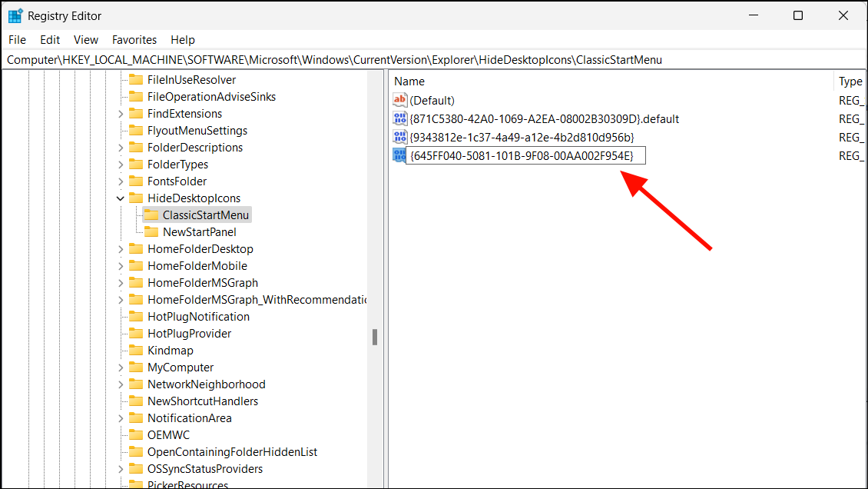Screen dimensions: 868x489
Task: Expand the FolderDescriptions key
Action: point(121,148)
